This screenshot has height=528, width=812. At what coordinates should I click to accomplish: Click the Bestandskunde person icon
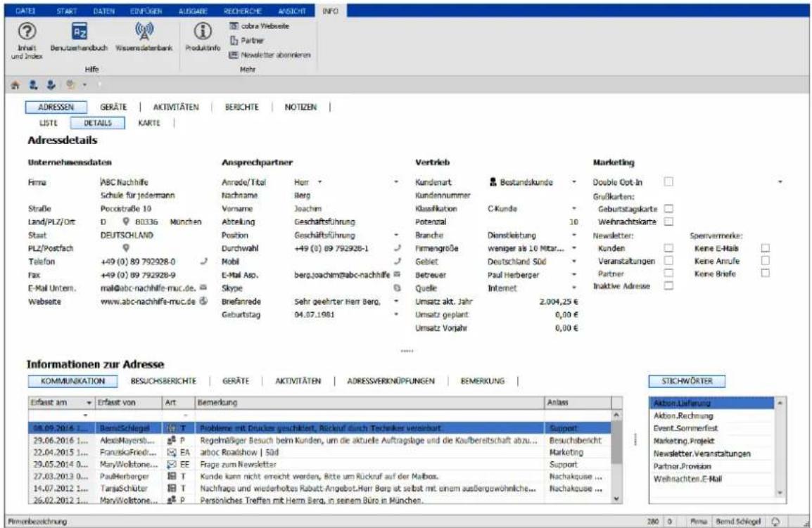click(x=493, y=182)
